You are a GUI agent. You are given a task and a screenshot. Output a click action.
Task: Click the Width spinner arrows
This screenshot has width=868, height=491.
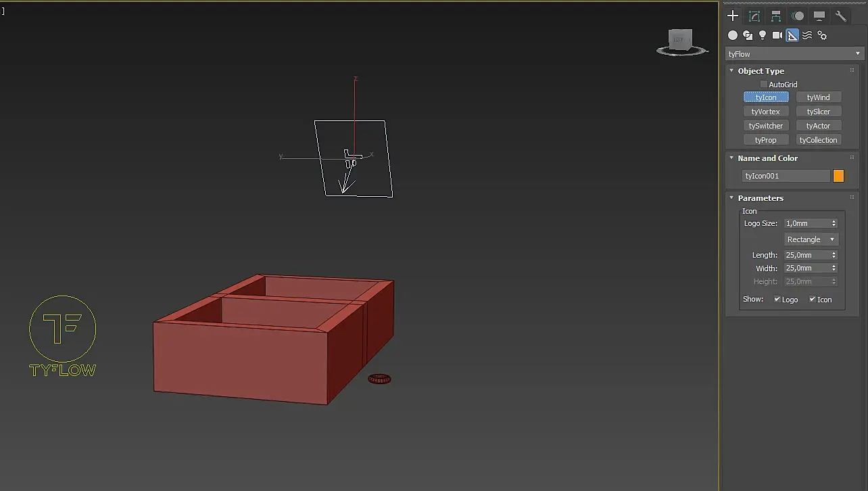(834, 268)
